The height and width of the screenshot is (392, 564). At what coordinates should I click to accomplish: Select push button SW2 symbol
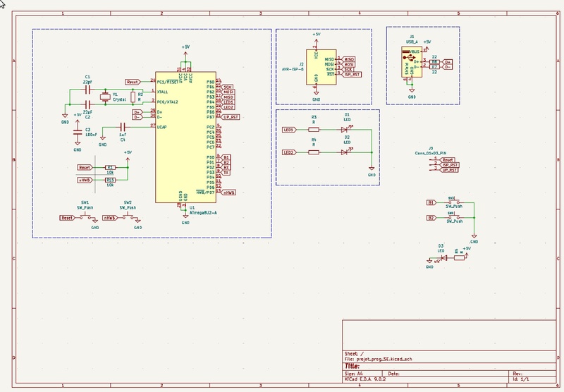128,217
